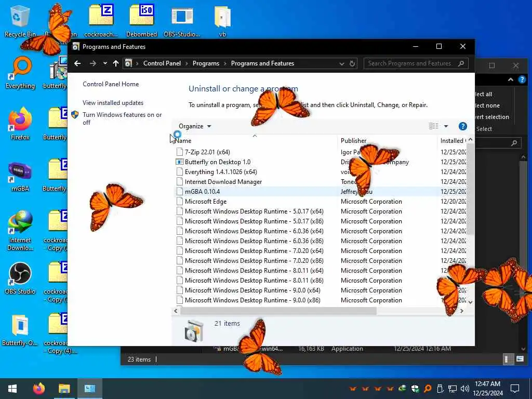
Task: Open the Organize dropdown menu
Action: pos(195,126)
